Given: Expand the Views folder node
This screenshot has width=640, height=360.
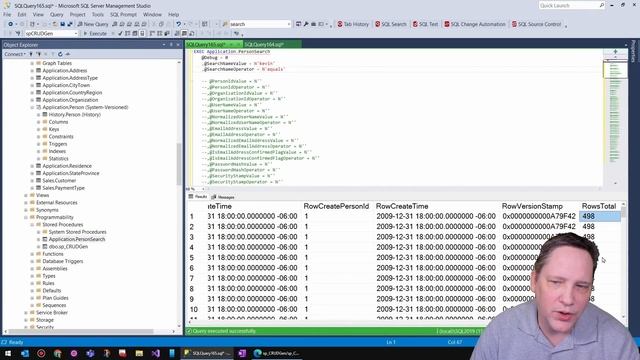Looking at the screenshot, I should [26, 196].
